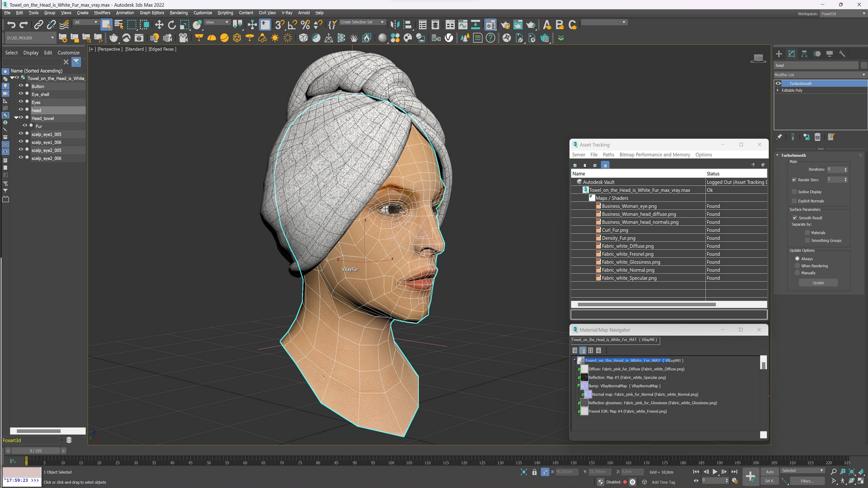Toggle the Smooth Result checkbox
Screen dimensions: 868x488
pos(795,218)
